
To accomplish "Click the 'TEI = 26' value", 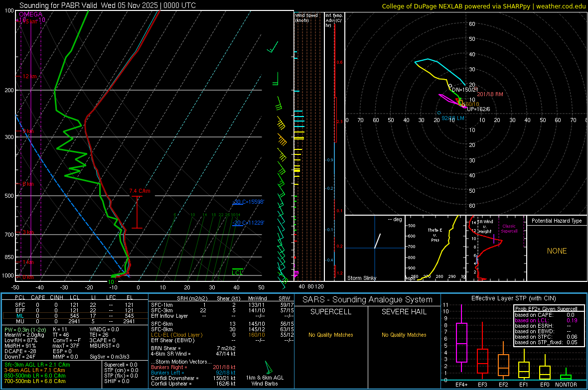I will click(99, 335).
